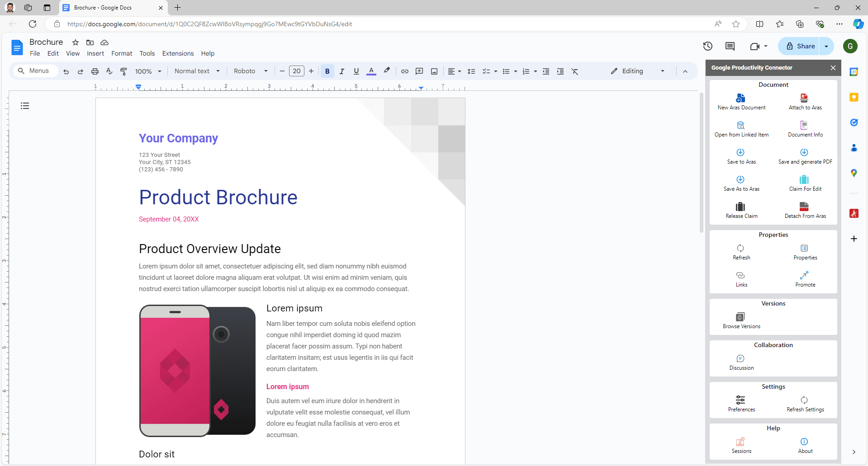868x466 pixels.
Task: Open Sessions in Help section
Action: (x=741, y=445)
